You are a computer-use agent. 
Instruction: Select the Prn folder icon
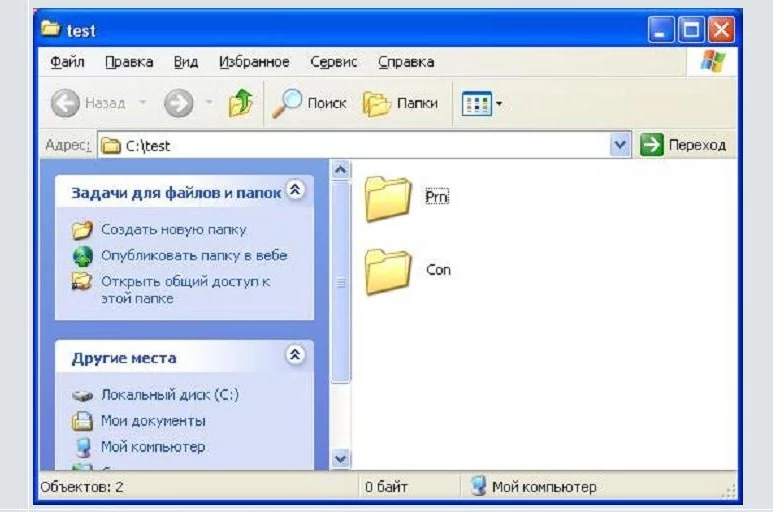pos(388,199)
